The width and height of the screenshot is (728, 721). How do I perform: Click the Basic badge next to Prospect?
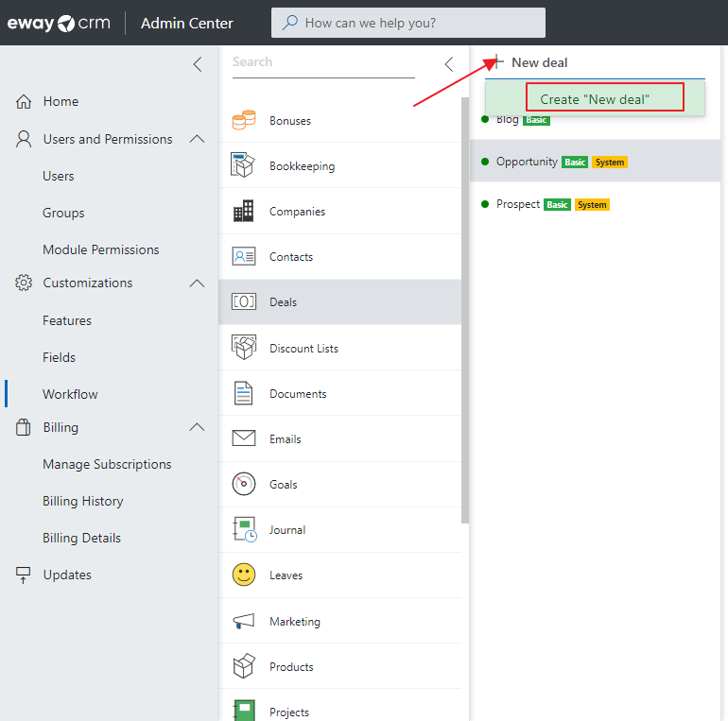tap(557, 205)
